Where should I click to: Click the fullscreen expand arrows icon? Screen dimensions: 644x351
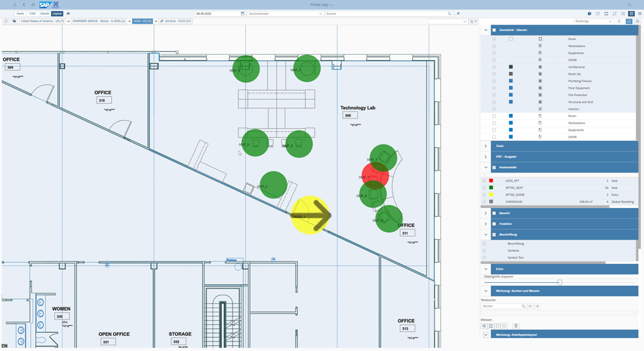pos(614,14)
